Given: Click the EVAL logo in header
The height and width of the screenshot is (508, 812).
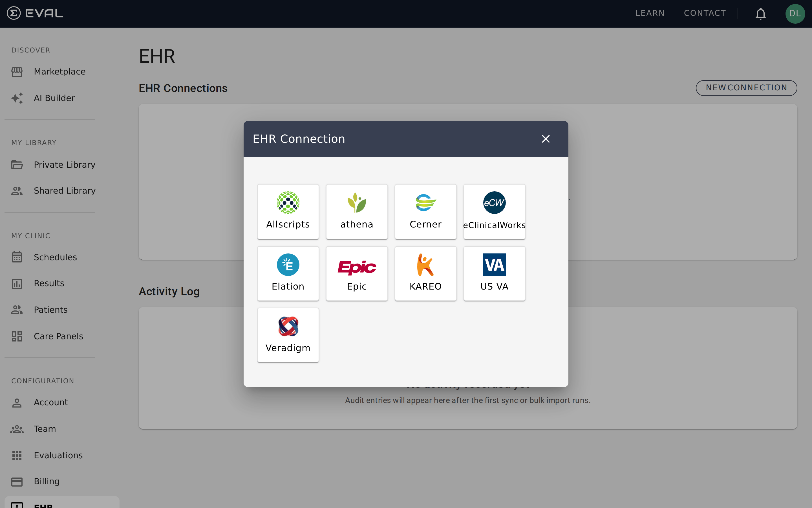Looking at the screenshot, I should pyautogui.click(x=35, y=14).
